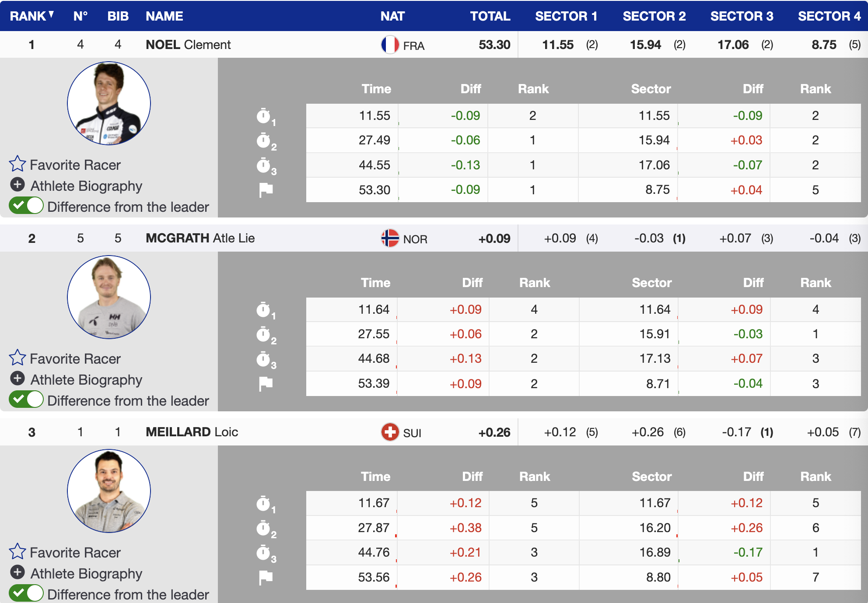The height and width of the screenshot is (603, 868).
Task: Mark Meillard Loic as favorite with star
Action: (x=17, y=552)
